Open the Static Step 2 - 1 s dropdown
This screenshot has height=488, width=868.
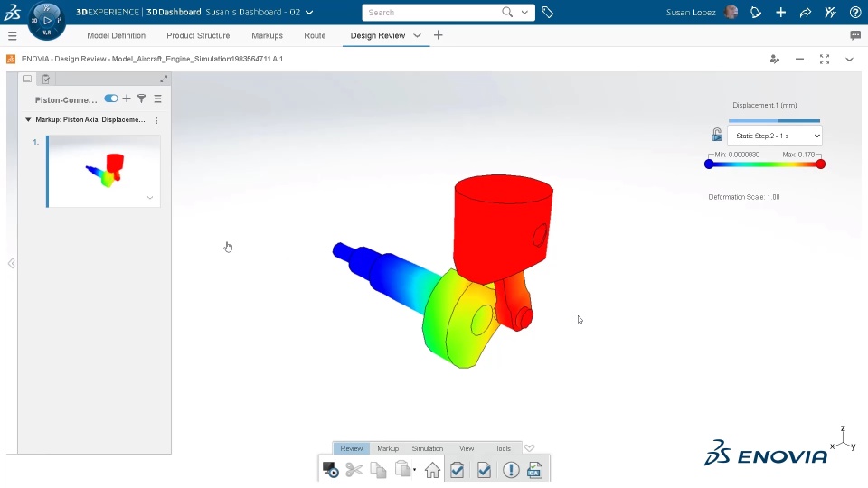775,136
